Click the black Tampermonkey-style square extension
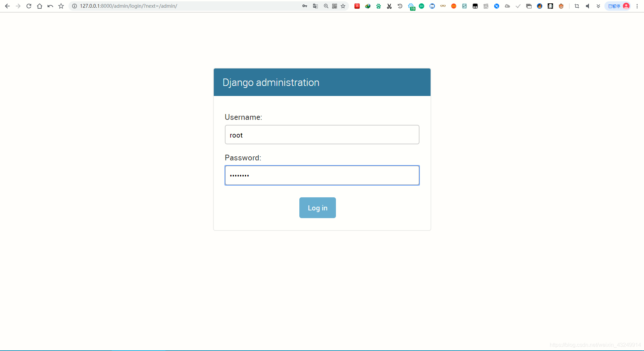The image size is (644, 351). (475, 6)
